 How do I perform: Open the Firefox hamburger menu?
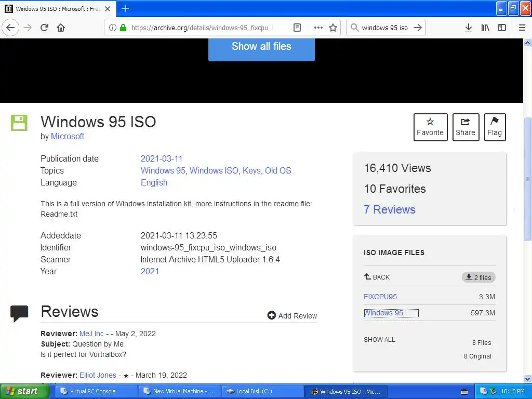pyautogui.click(x=522, y=28)
